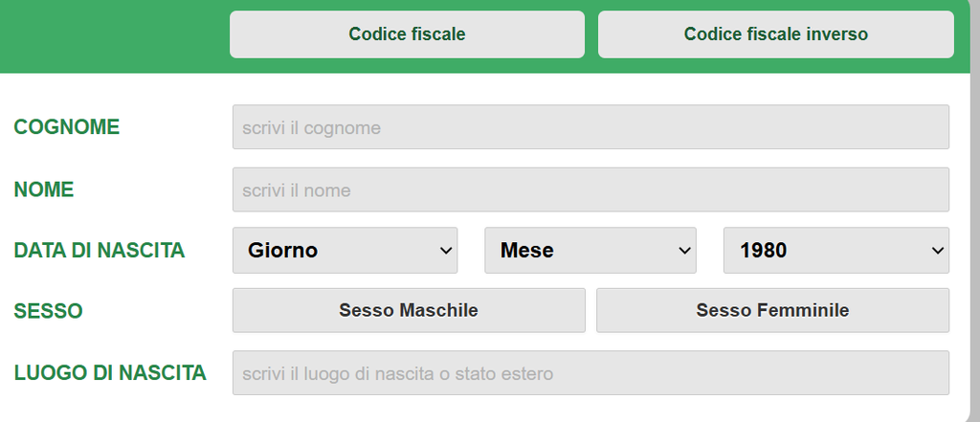Focus the cognome text field
This screenshot has height=422, width=980.
coord(590,127)
